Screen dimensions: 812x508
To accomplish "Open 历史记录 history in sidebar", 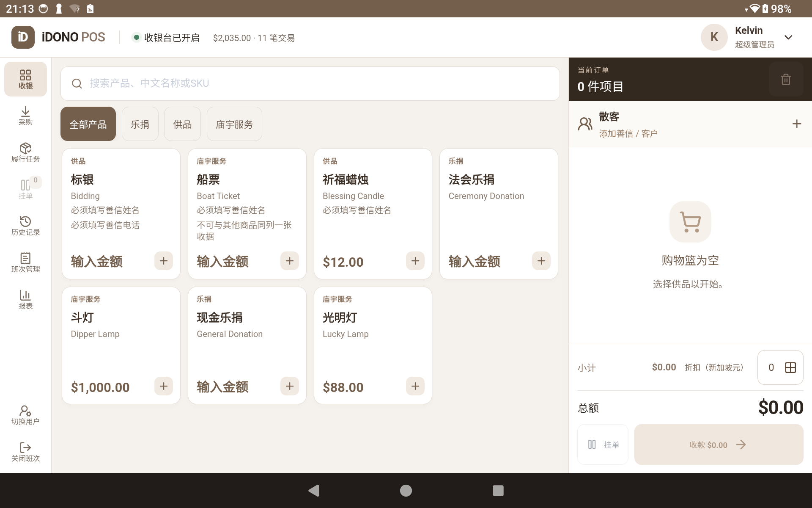I will pyautogui.click(x=25, y=226).
